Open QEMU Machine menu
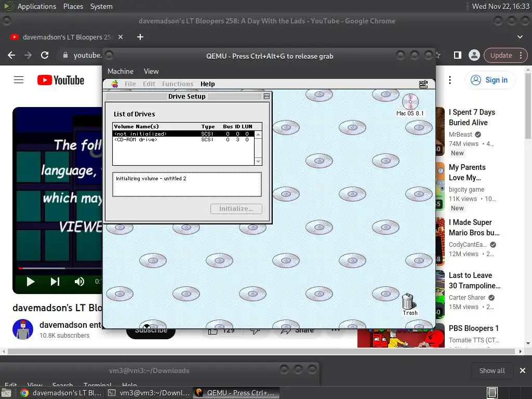The image size is (532, 399). coord(121,71)
